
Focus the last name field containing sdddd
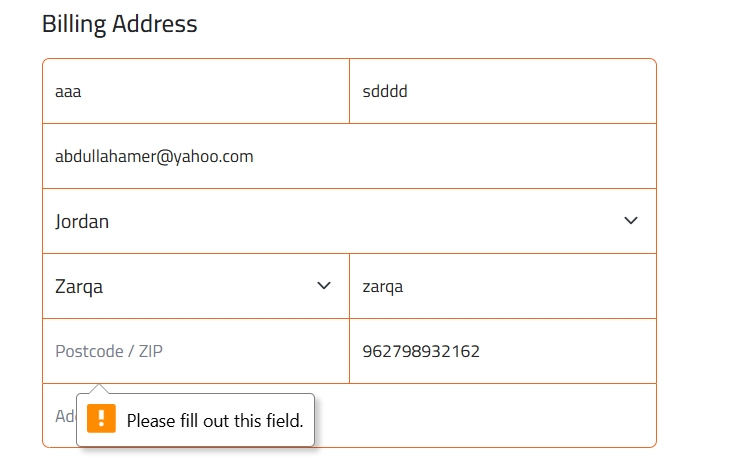coord(503,91)
